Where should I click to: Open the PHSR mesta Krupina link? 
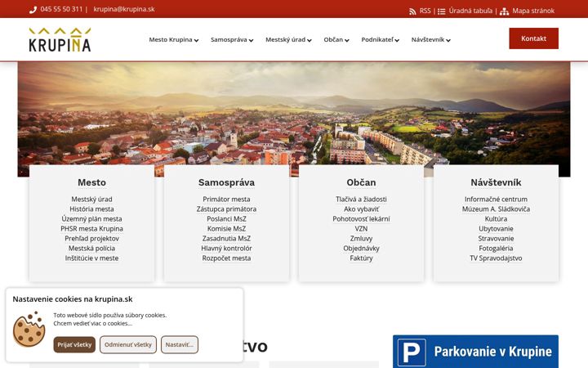[x=91, y=229]
